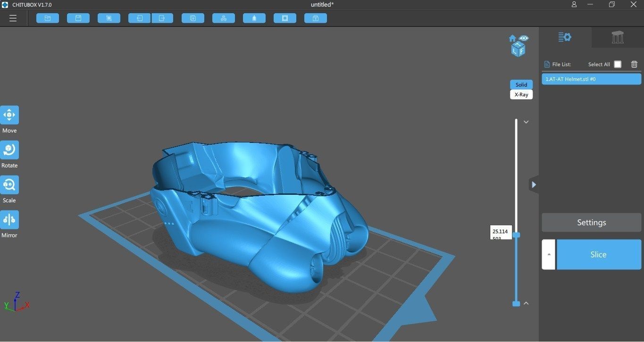
Task: Click the Dig hole toolbar icon
Action: pos(285,18)
